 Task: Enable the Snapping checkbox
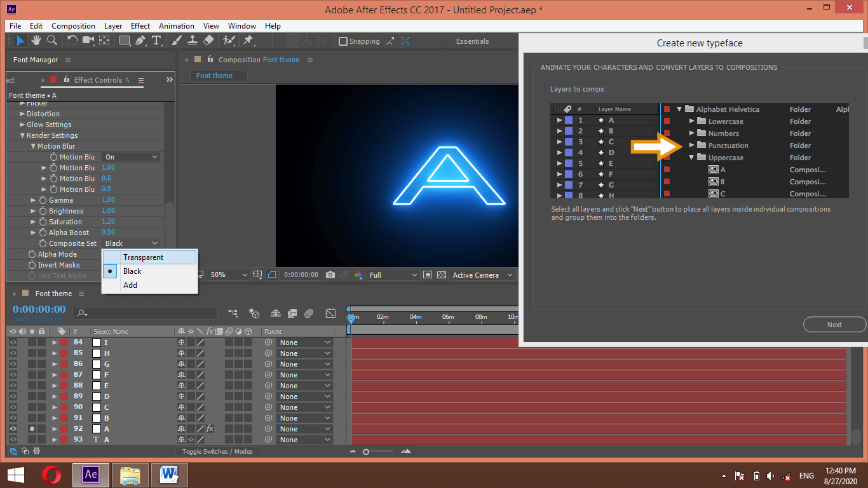coord(343,41)
